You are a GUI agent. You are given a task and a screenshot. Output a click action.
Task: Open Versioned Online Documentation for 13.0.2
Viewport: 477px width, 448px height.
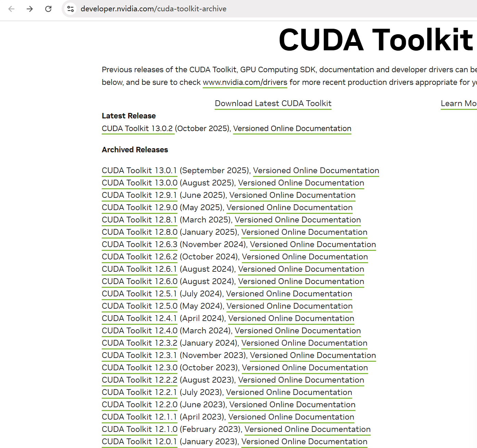pyautogui.click(x=292, y=129)
